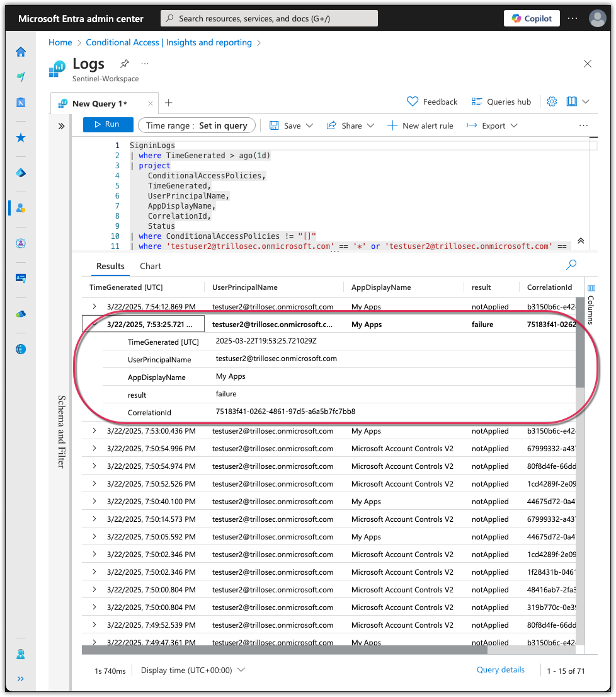Click the horizontal results scrollbar

tap(284, 650)
